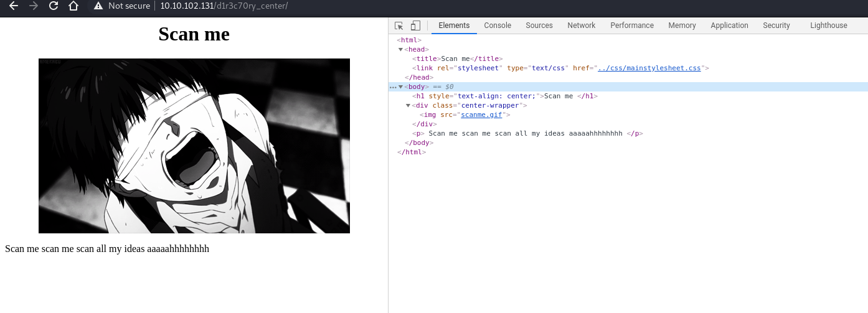This screenshot has width=868, height=313.
Task: Open the Sources tab
Action: (x=539, y=26)
